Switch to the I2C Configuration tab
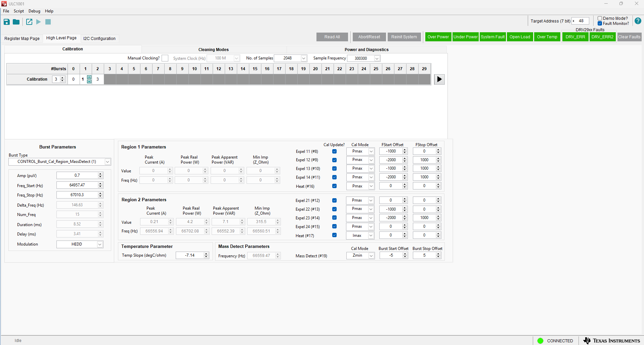The height and width of the screenshot is (345, 644). [99, 38]
